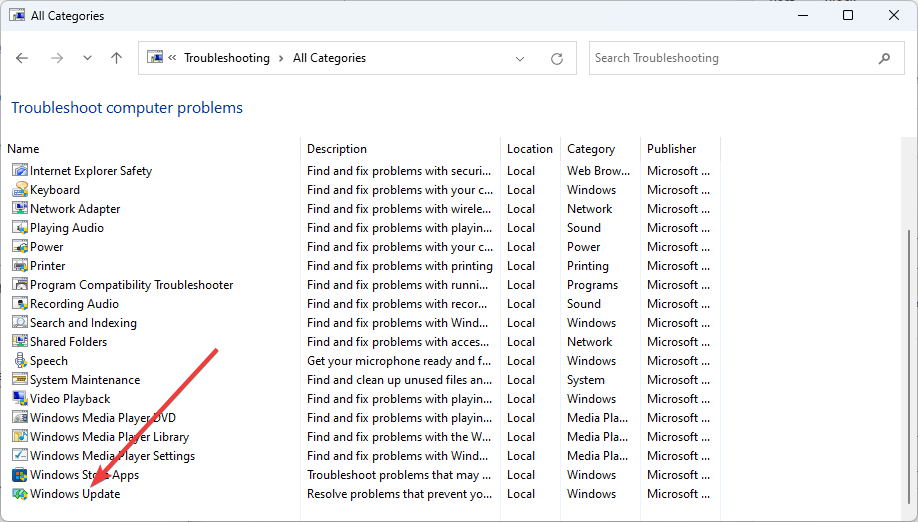Expand the hidden breadcrumb chevron
This screenshot has width=918, height=522.
(x=172, y=57)
